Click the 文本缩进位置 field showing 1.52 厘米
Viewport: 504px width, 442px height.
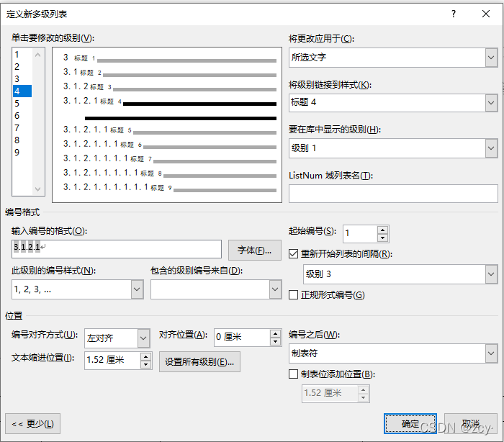(x=112, y=361)
